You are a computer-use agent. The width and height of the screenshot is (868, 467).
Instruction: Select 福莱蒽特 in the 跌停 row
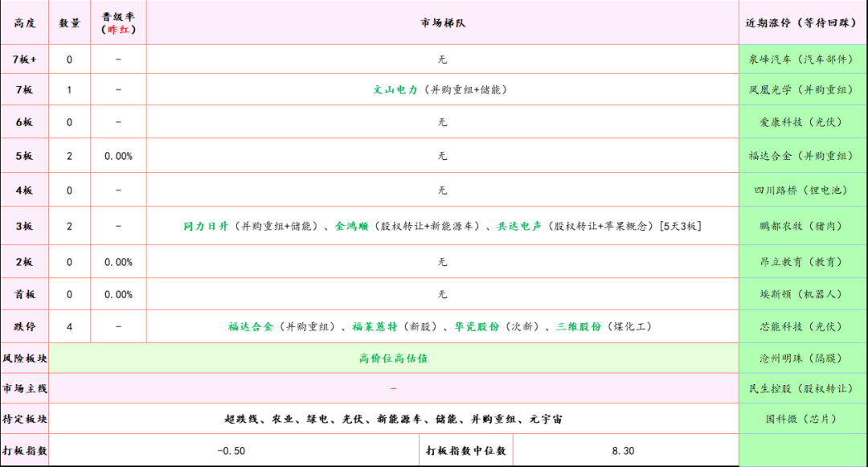pyautogui.click(x=375, y=326)
